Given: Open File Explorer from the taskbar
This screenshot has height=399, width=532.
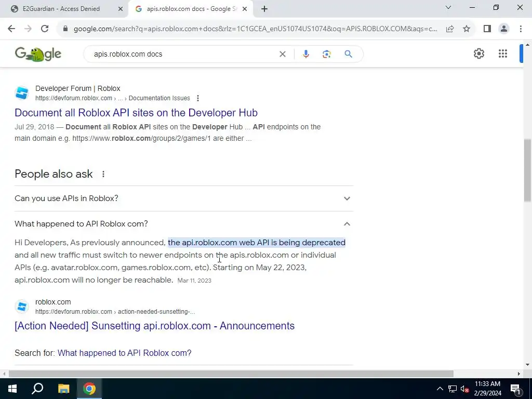Looking at the screenshot, I should [63, 389].
